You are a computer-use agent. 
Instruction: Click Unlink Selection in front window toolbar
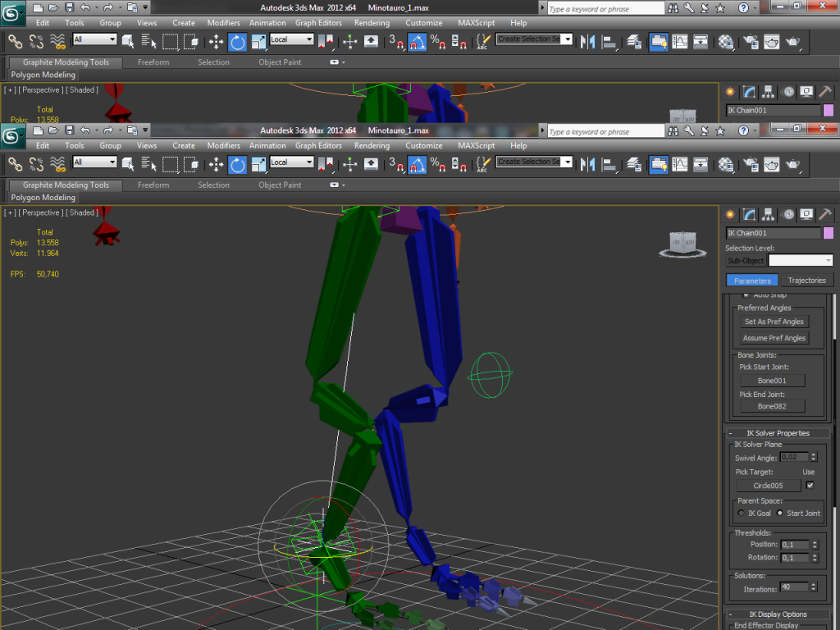pos(36,164)
